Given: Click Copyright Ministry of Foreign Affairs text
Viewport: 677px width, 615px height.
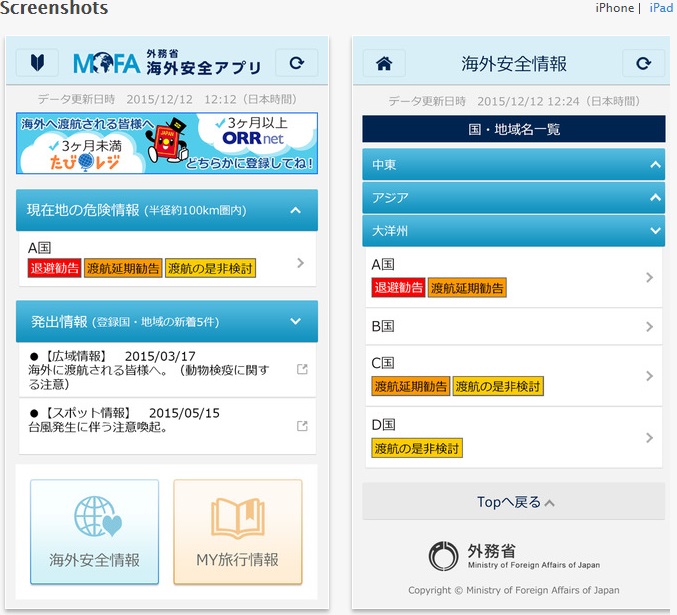Looking at the screenshot, I should [514, 590].
